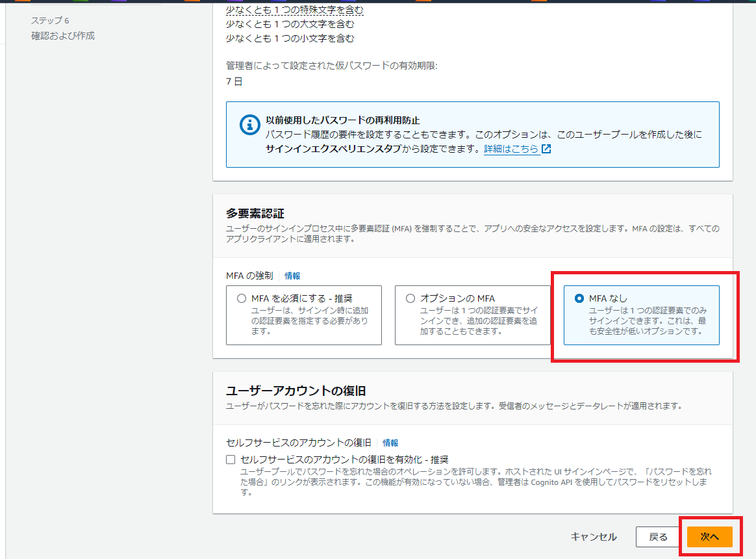Click the dashed 特殊文字を含む requirement text

click(292, 10)
